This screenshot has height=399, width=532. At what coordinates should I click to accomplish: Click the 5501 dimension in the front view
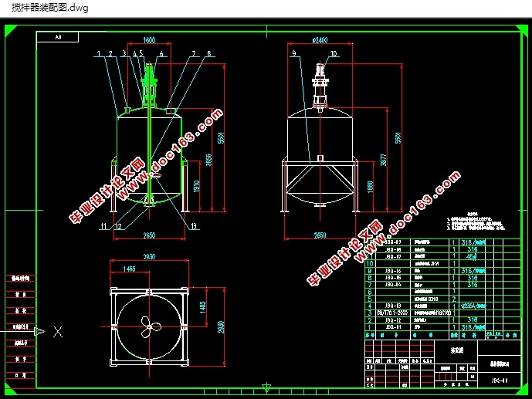pyautogui.click(x=221, y=138)
